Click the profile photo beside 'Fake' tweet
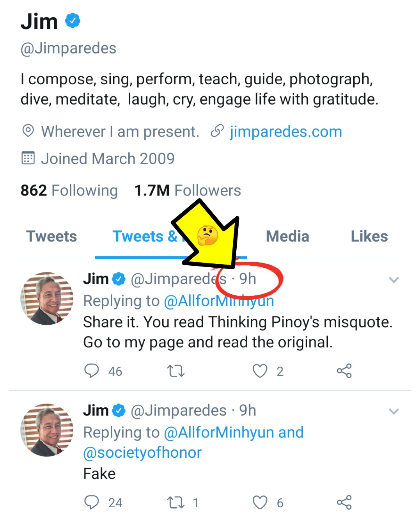This screenshot has height=519, width=420. (47, 430)
